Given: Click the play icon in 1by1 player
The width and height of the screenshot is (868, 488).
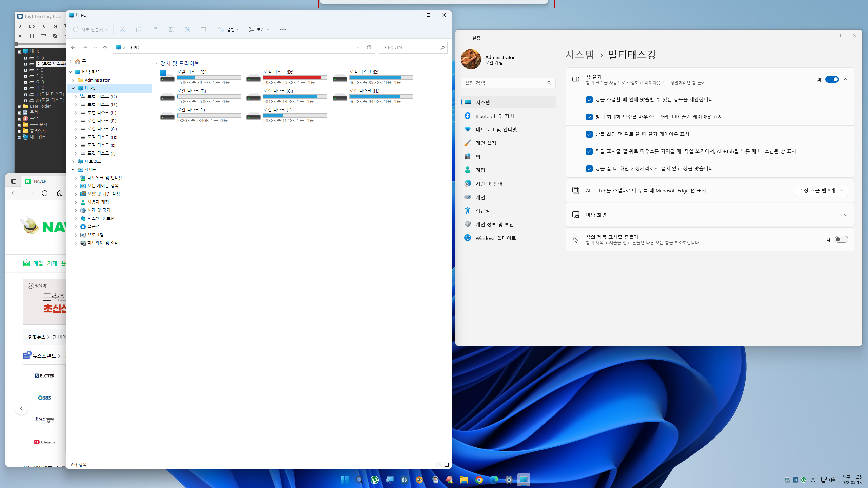Looking at the screenshot, I should (x=20, y=26).
